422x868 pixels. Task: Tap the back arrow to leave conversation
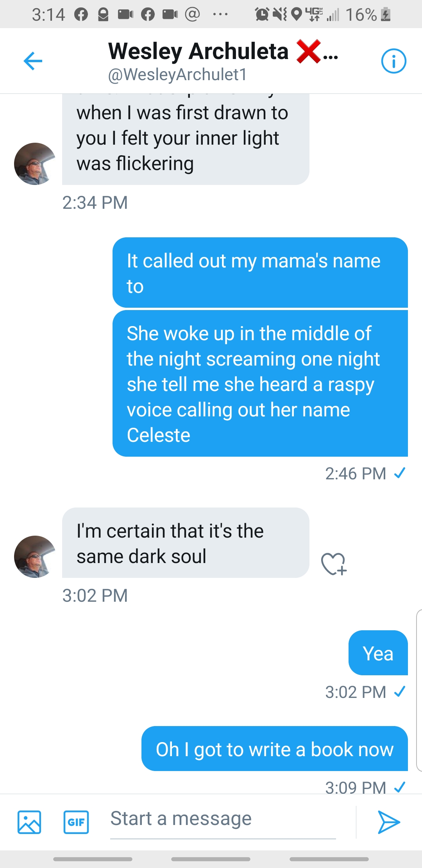click(x=33, y=61)
